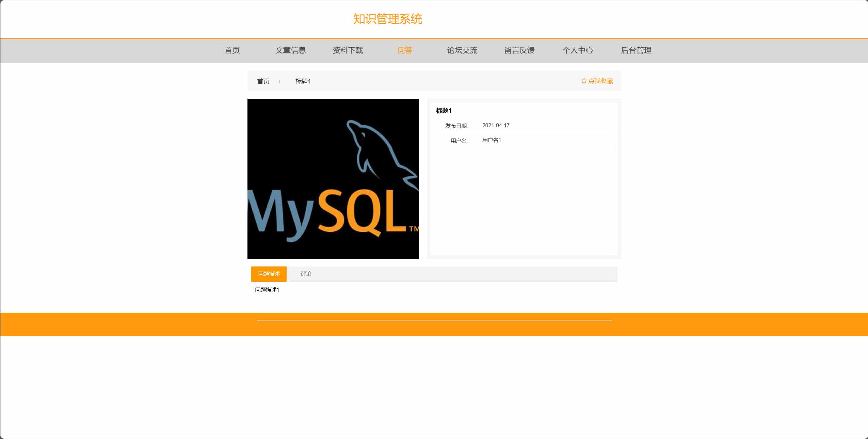Open the 首页 navigation menu item
This screenshot has height=439, width=868.
point(232,50)
